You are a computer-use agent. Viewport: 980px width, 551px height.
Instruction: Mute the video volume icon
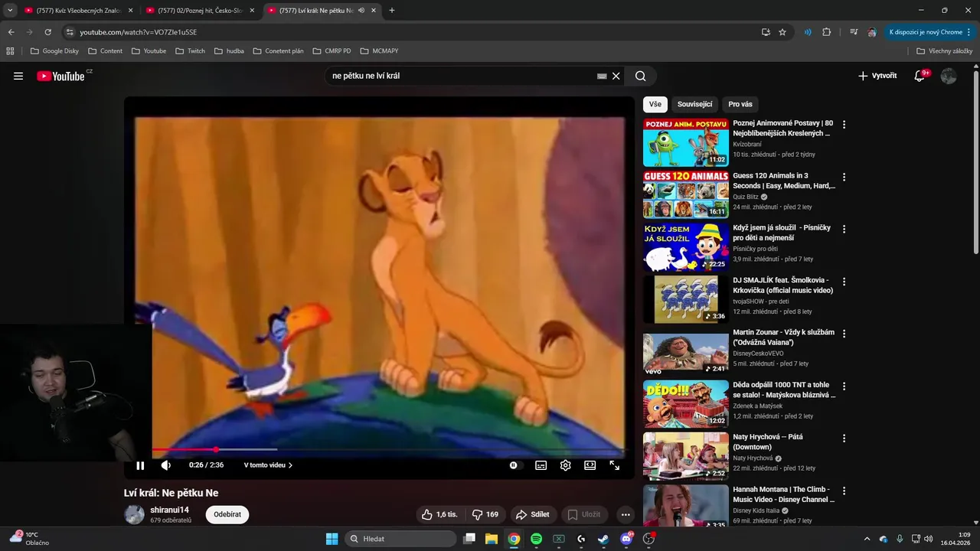coord(166,465)
